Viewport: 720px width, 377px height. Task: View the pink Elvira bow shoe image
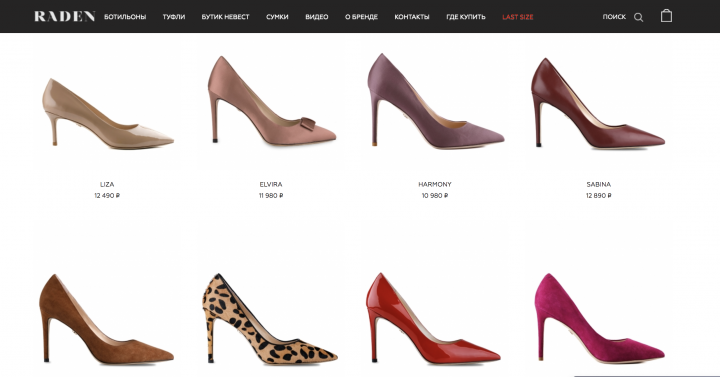tap(272, 101)
